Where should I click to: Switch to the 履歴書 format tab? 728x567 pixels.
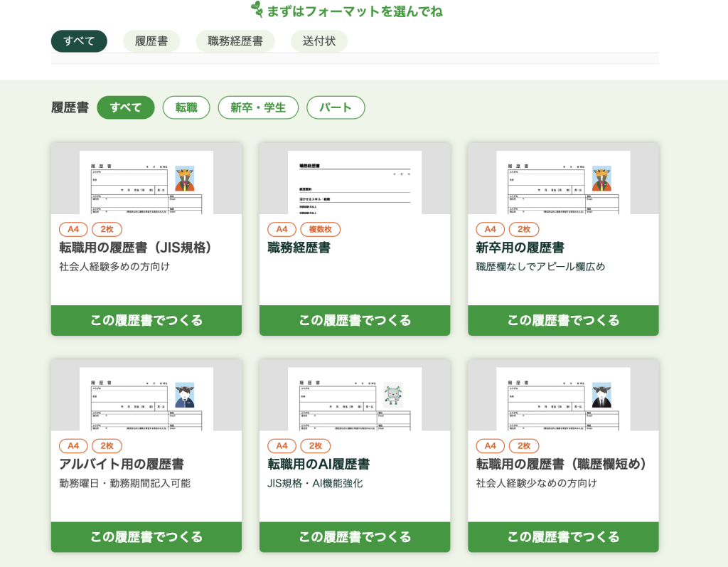pos(151,41)
